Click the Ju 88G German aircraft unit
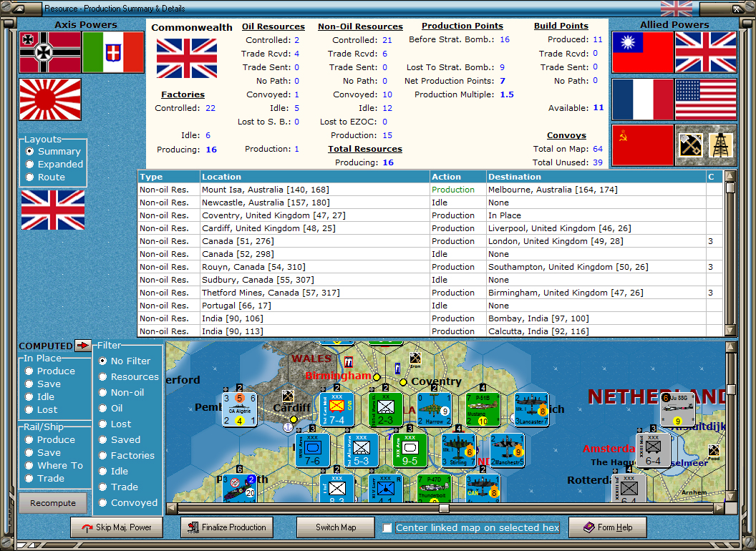Screen dimensions: 756x551 [677, 410]
